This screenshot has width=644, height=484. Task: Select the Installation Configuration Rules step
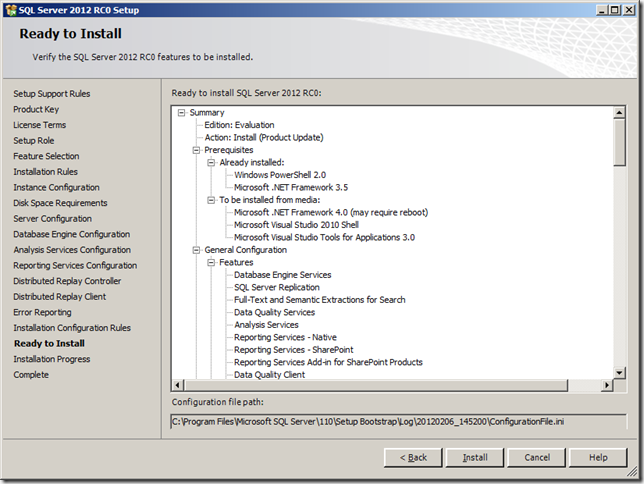[x=72, y=328]
